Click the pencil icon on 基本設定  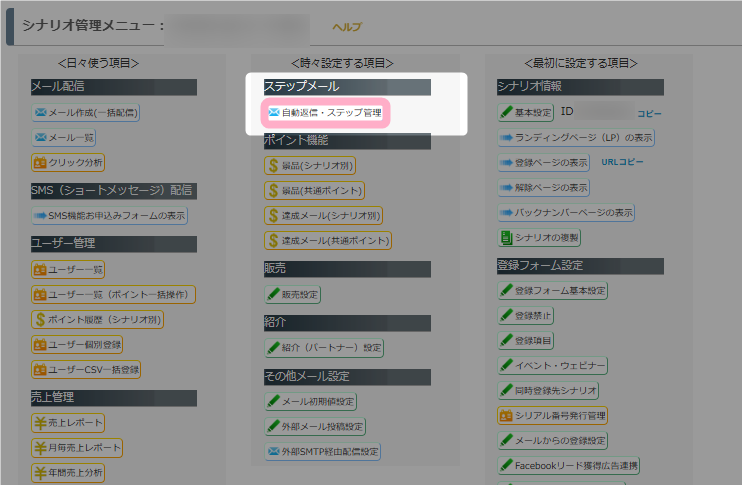point(507,112)
